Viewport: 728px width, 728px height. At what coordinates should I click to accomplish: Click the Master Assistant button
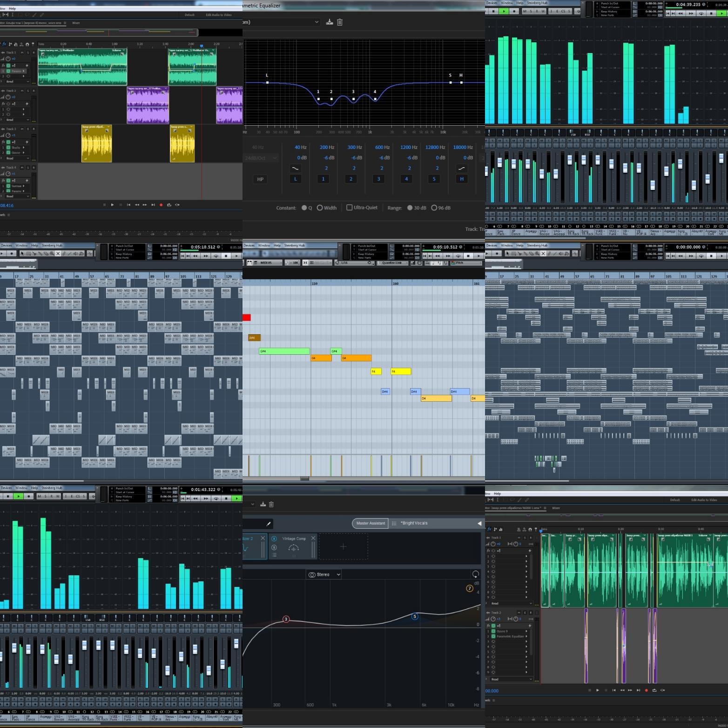coord(371,523)
